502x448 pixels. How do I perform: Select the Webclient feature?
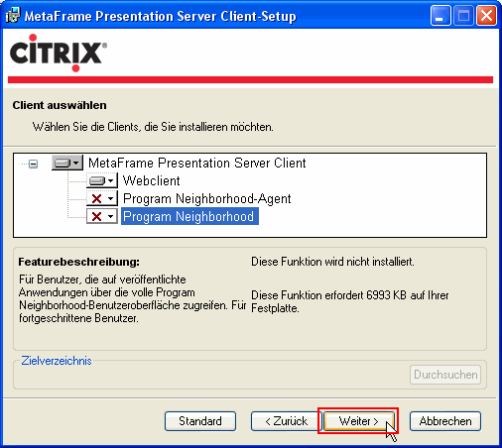(152, 180)
